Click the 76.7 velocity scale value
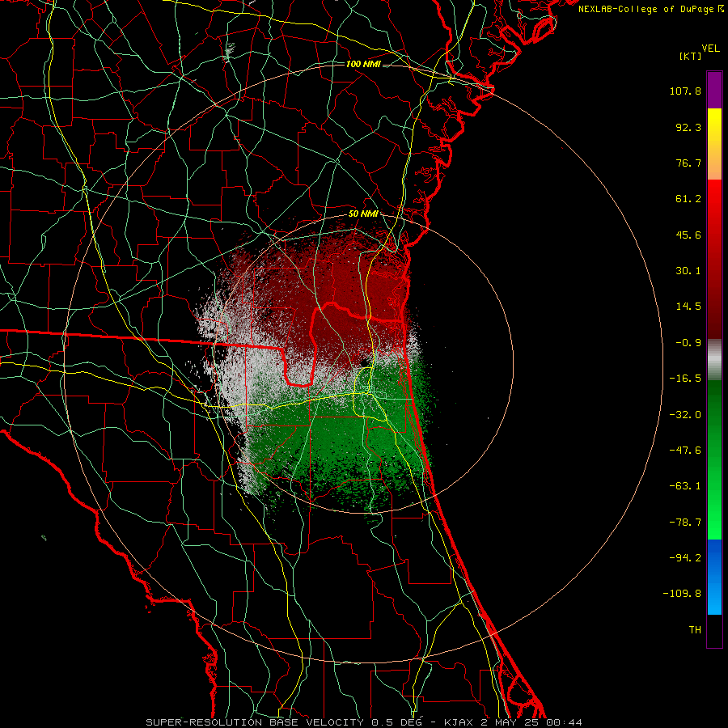728x728 pixels. (x=688, y=163)
